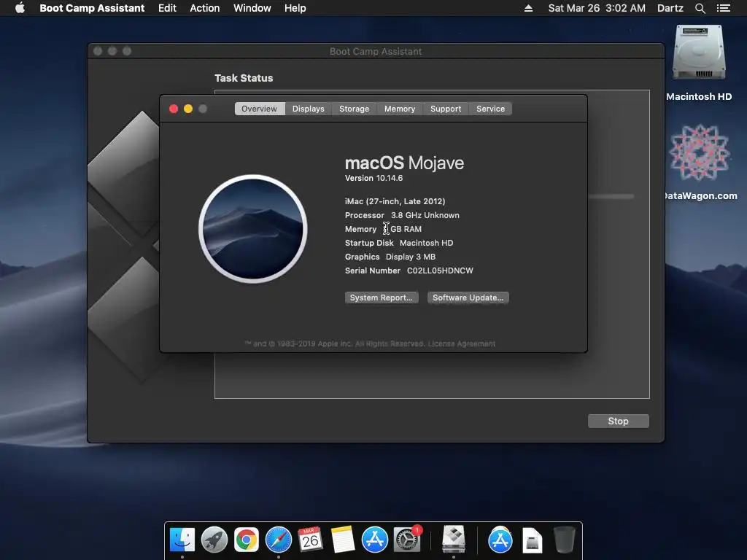Open the disk image document in dock
Screen dimensions: 747x560
click(x=532, y=540)
